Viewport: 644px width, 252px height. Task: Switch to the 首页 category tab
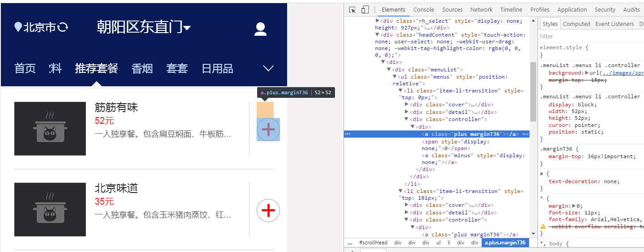pos(25,68)
